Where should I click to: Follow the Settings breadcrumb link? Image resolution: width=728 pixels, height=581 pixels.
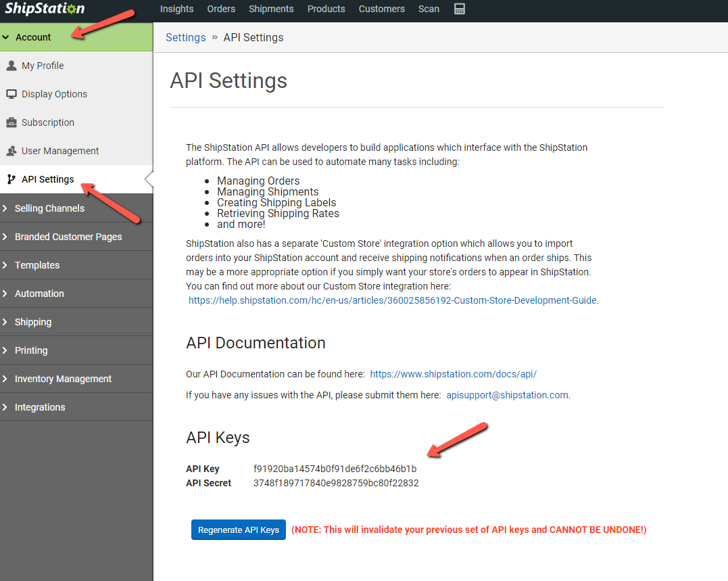click(185, 37)
